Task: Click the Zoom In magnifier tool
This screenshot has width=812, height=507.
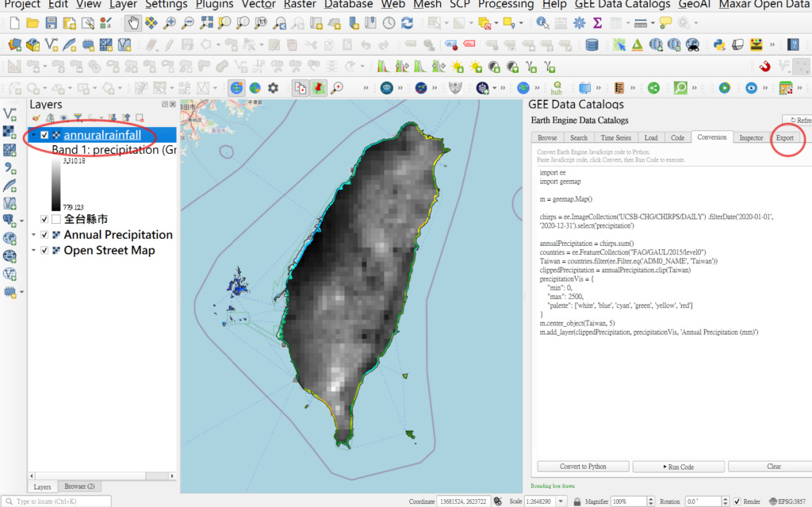Action: (169, 24)
